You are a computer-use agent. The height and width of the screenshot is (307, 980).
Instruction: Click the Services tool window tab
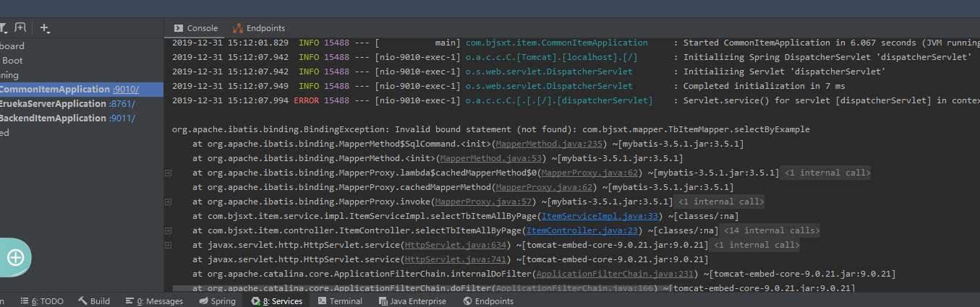tap(277, 301)
